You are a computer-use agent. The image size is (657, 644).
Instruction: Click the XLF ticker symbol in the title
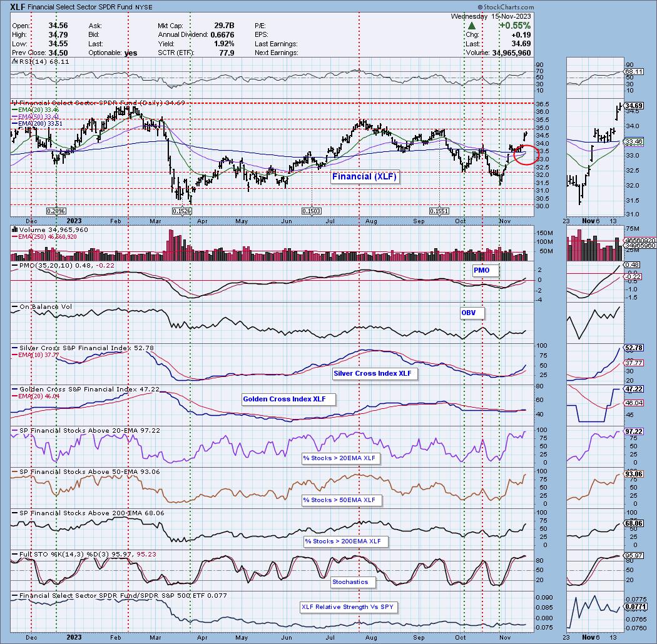[x=18, y=7]
